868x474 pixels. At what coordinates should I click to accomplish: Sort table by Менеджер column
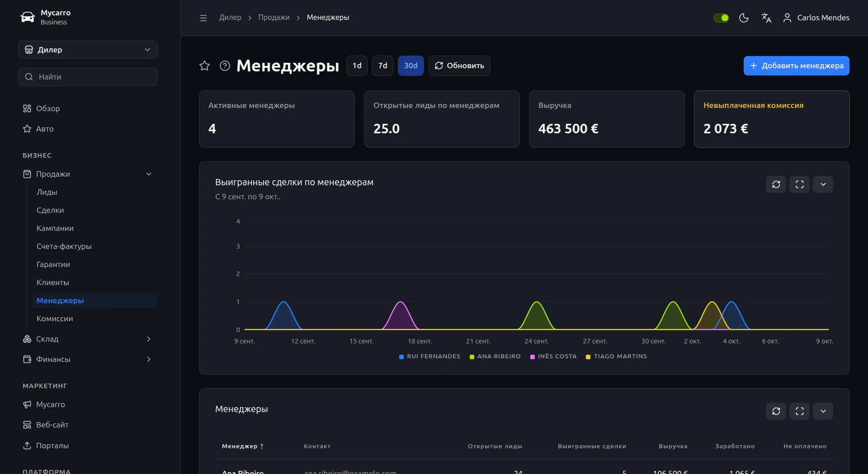pyautogui.click(x=243, y=446)
